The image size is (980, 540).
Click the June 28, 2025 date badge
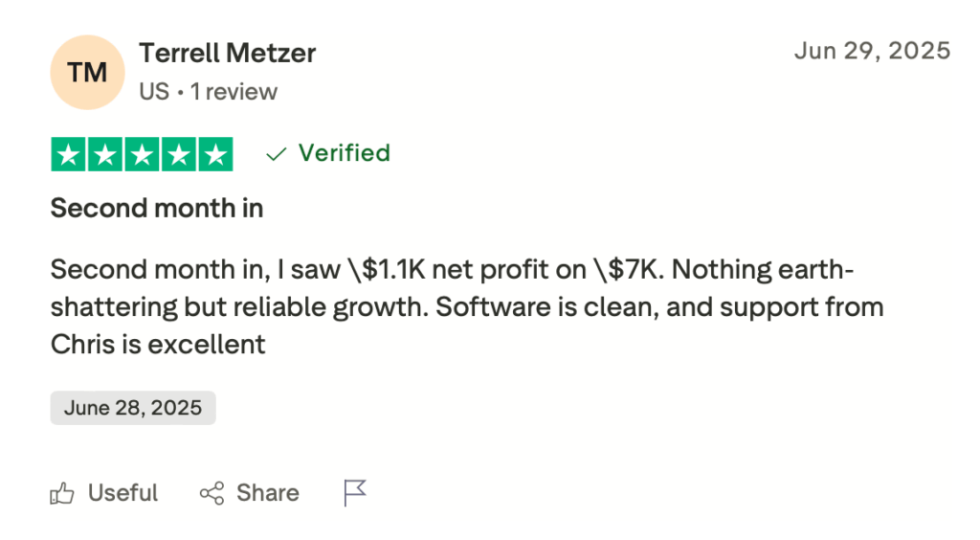click(133, 408)
